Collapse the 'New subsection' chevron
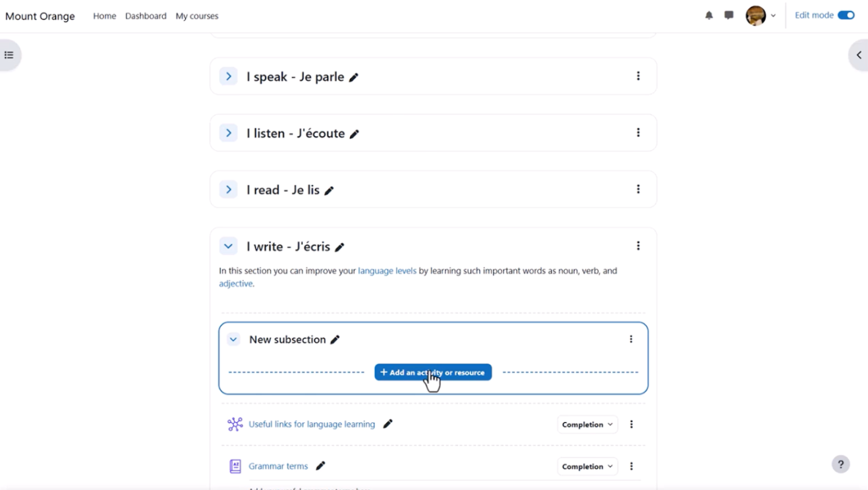 point(233,340)
